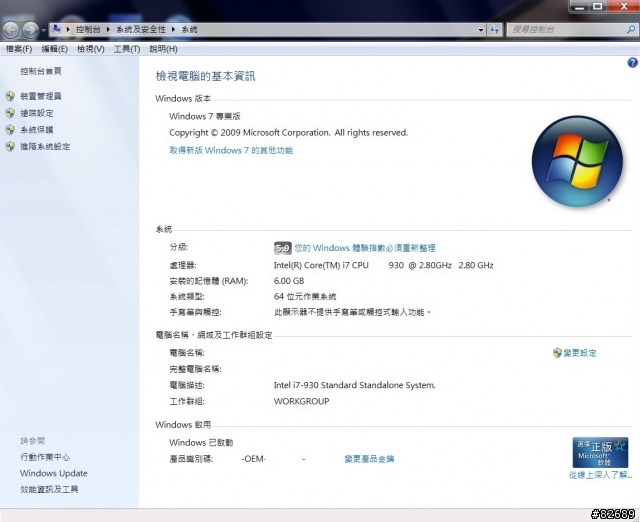Open the 檢視(V) menu

(x=91, y=49)
